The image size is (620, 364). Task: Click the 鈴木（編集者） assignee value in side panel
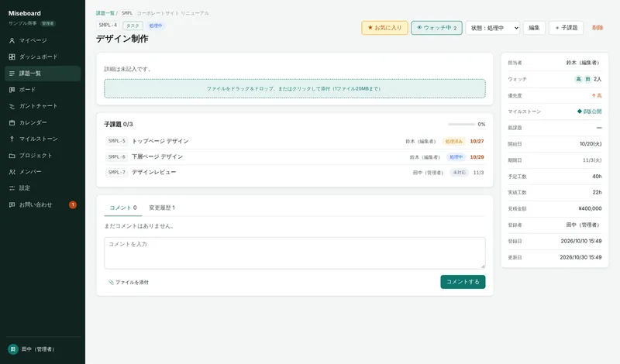(x=584, y=63)
